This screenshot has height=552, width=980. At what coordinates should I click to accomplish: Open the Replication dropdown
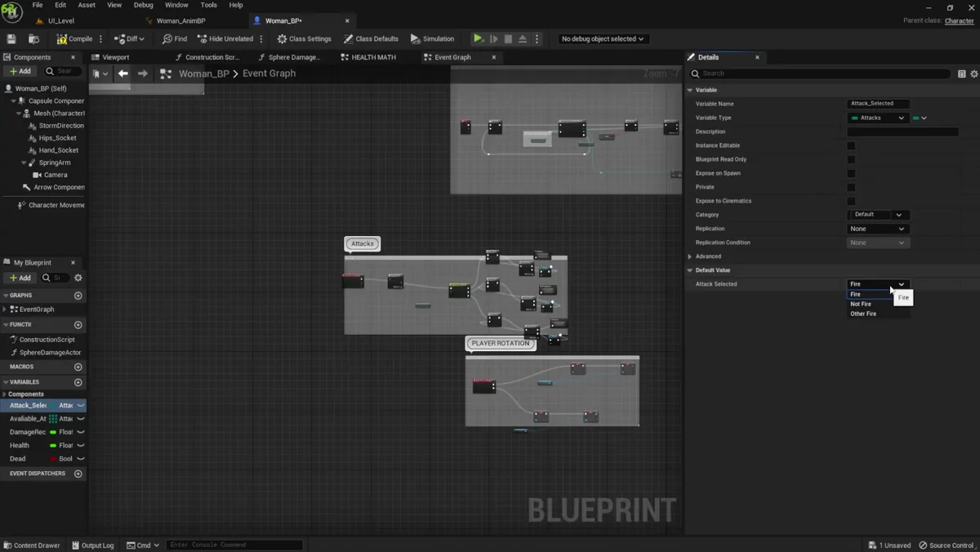877,229
